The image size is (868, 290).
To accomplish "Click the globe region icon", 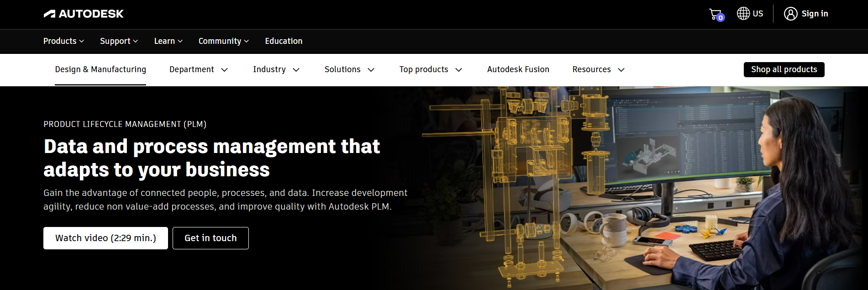I will point(743,14).
